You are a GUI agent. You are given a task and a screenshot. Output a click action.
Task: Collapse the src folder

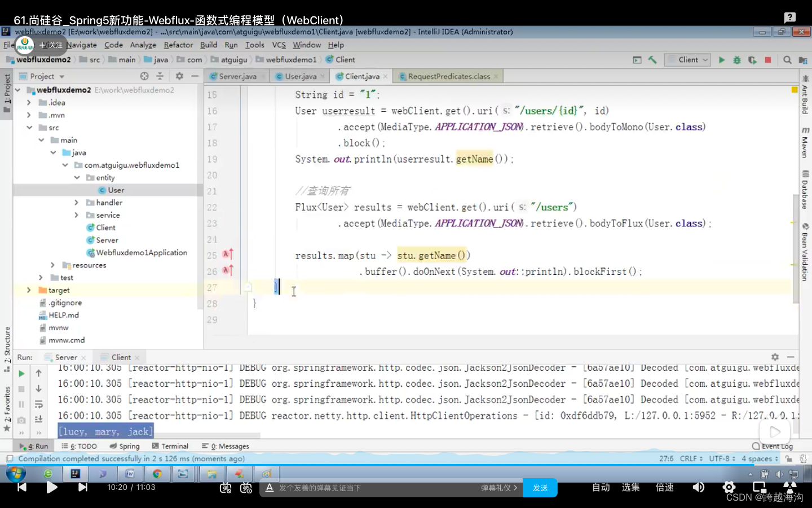29,128
